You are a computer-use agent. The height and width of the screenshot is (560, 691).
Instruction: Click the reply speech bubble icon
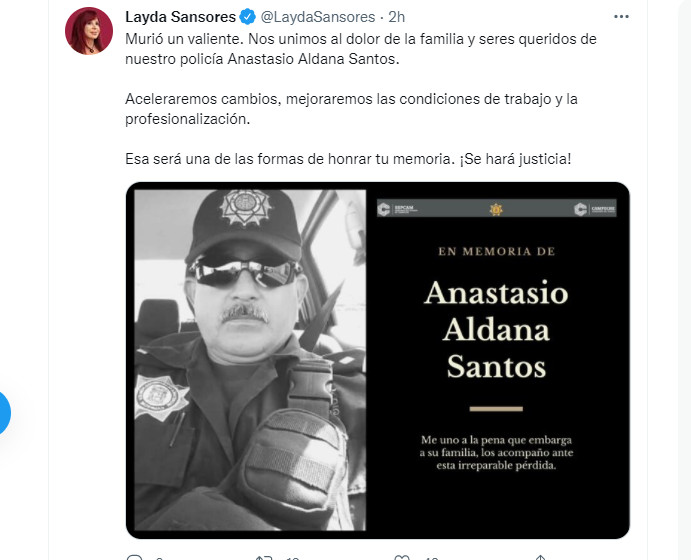click(x=134, y=557)
